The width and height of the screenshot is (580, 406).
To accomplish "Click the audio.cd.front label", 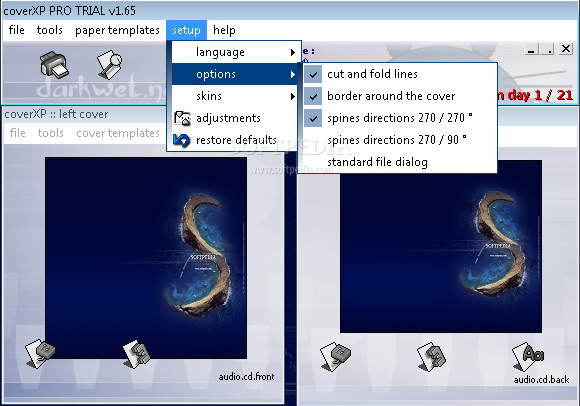I will tap(246, 377).
